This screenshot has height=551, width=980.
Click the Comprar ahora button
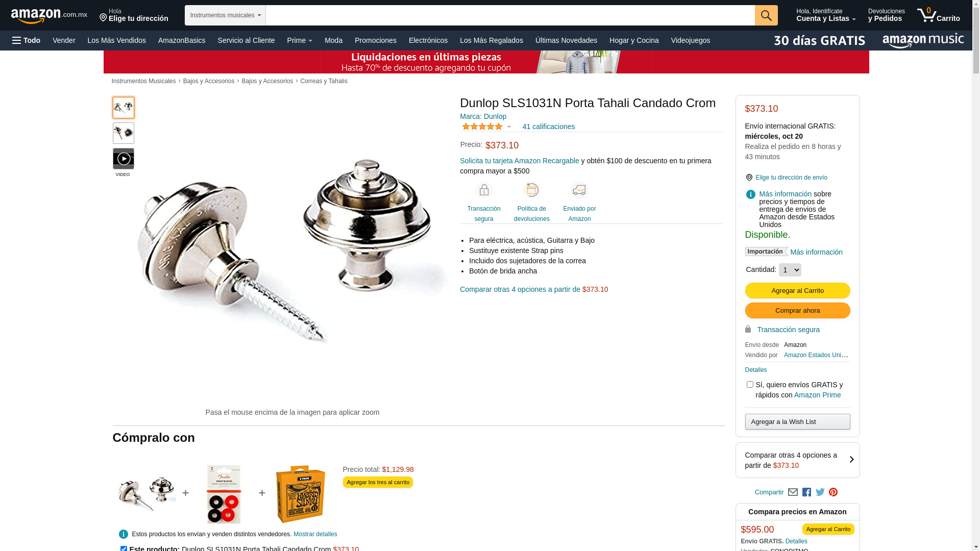pos(797,311)
